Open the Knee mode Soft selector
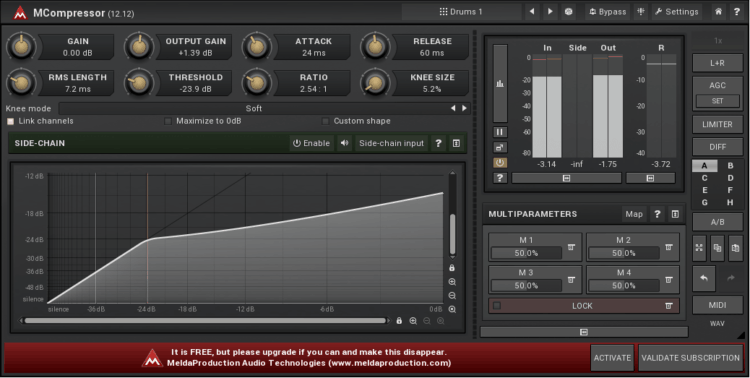Viewport: 750px width, 378px height. pyautogui.click(x=254, y=109)
